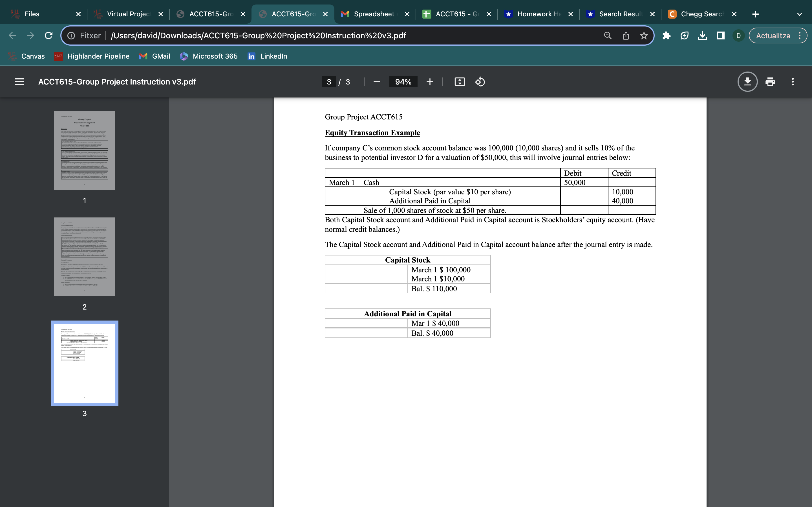Expand the tab search chevron
Viewport: 812px width, 507px height.
(799, 14)
